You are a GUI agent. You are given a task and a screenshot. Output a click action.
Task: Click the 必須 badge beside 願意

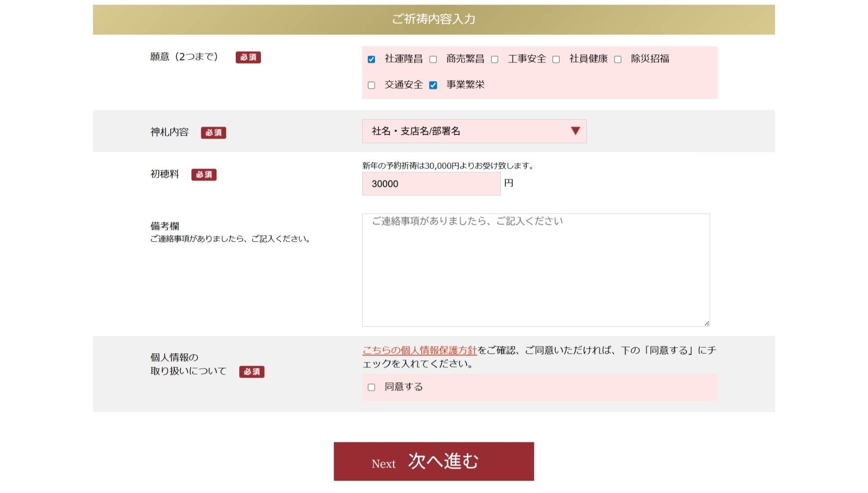[248, 57]
